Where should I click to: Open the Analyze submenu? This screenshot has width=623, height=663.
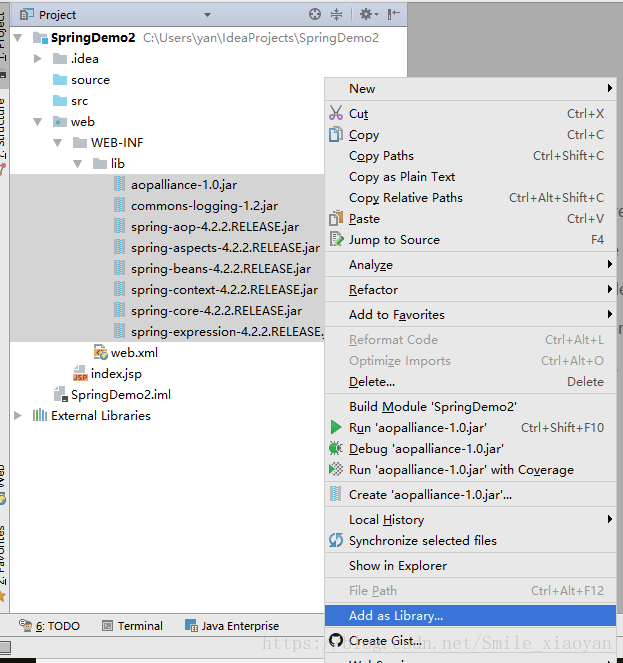470,265
